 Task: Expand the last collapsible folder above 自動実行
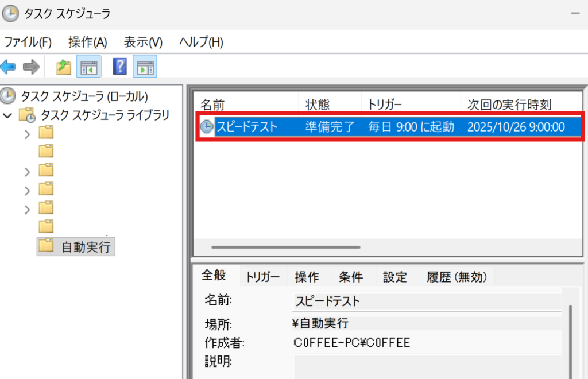27,208
